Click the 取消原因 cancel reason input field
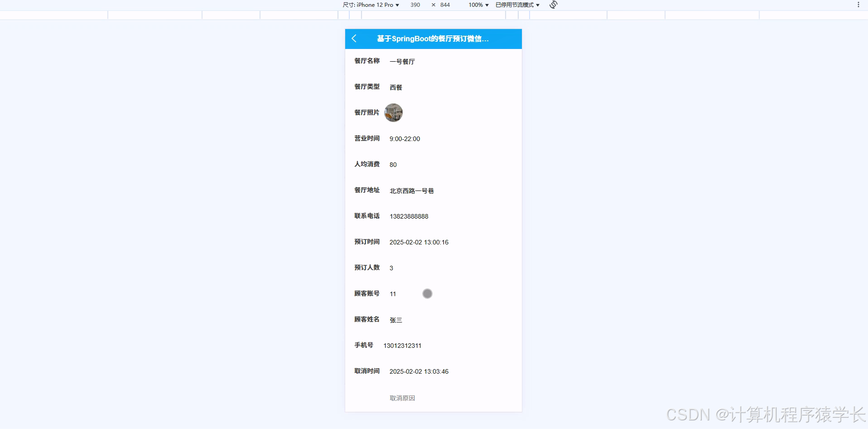Image resolution: width=868 pixels, height=429 pixels. coord(402,398)
